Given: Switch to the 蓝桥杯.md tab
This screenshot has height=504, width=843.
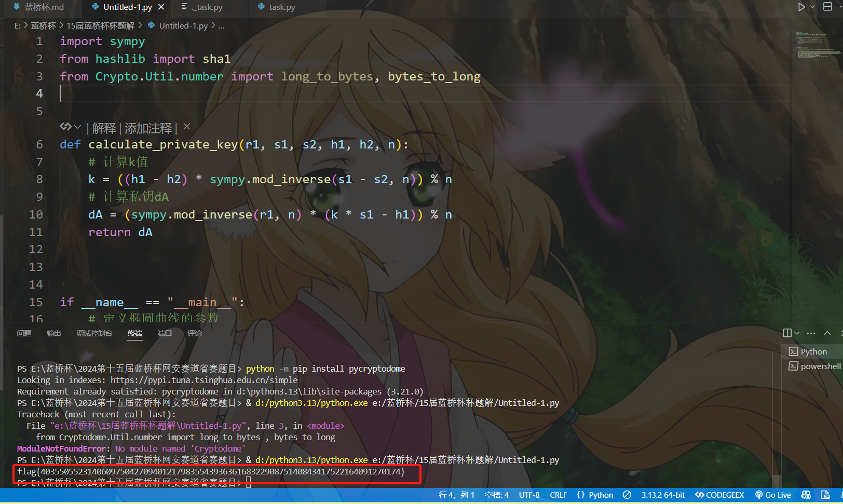Looking at the screenshot, I should pyautogui.click(x=38, y=7).
